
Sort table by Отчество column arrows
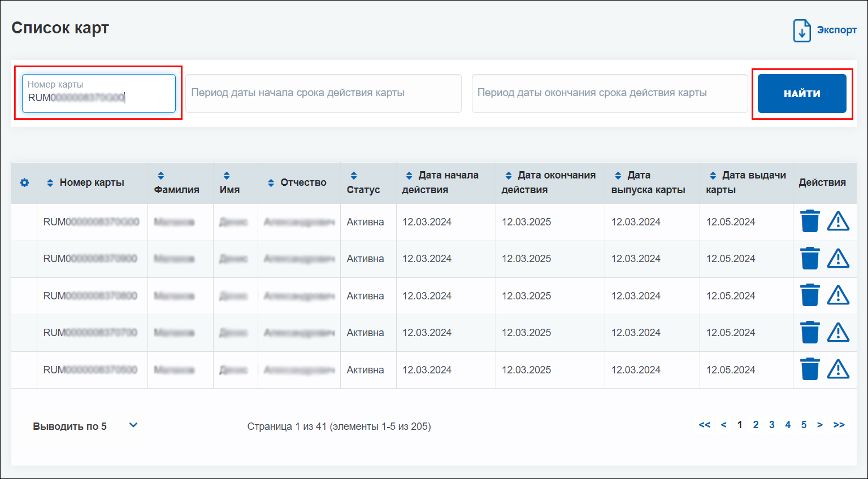click(271, 183)
